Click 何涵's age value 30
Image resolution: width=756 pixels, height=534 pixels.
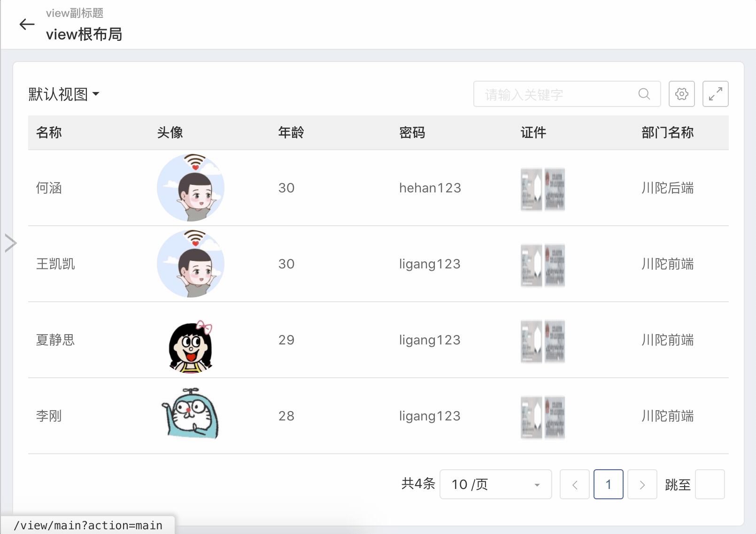coord(286,188)
